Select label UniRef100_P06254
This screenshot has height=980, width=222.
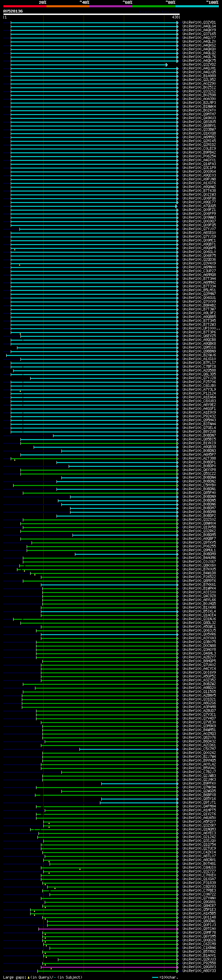pyautogui.click(x=199, y=156)
